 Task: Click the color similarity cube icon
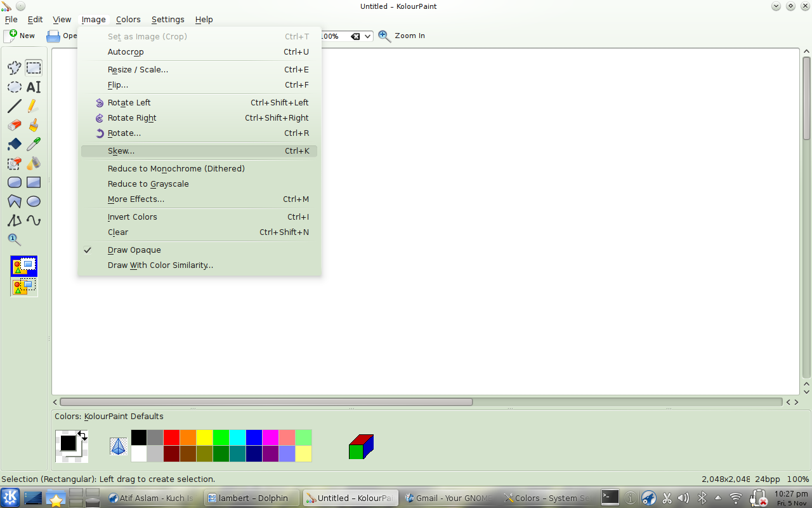[x=361, y=446]
